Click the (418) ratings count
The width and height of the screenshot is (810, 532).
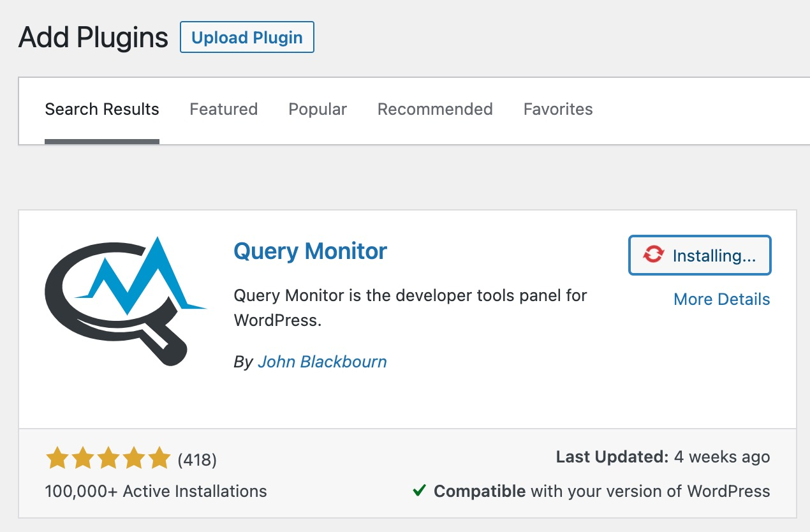(x=197, y=459)
